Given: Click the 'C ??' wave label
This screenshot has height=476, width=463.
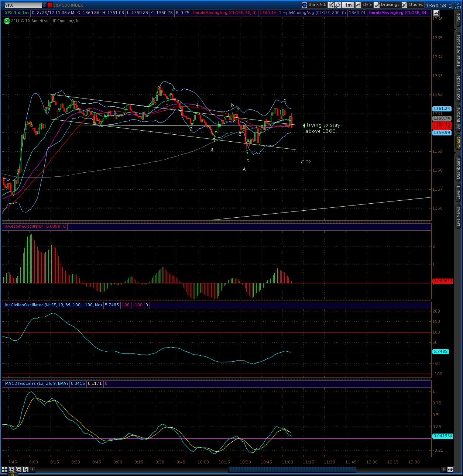Looking at the screenshot, I should [306, 162].
